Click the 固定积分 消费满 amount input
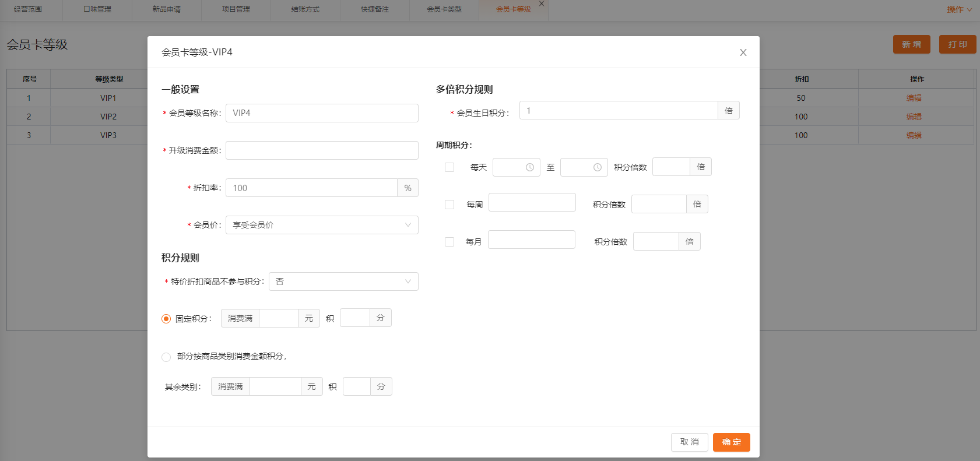The height and width of the screenshot is (461, 980). [279, 318]
